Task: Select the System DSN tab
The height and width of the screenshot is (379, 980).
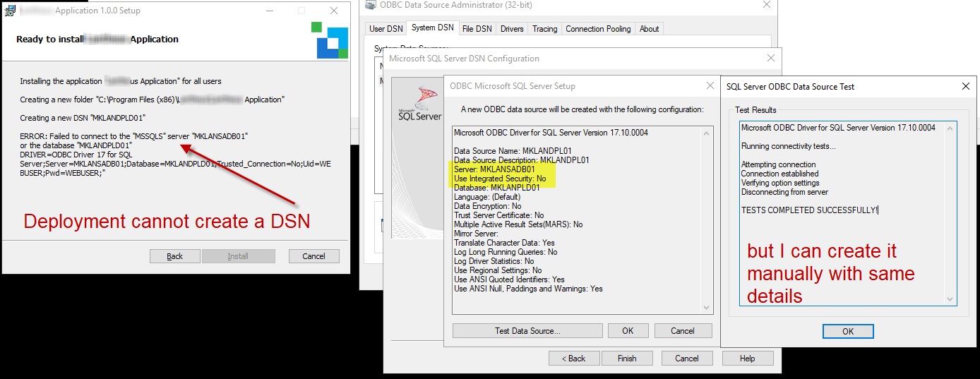Action: [433, 28]
